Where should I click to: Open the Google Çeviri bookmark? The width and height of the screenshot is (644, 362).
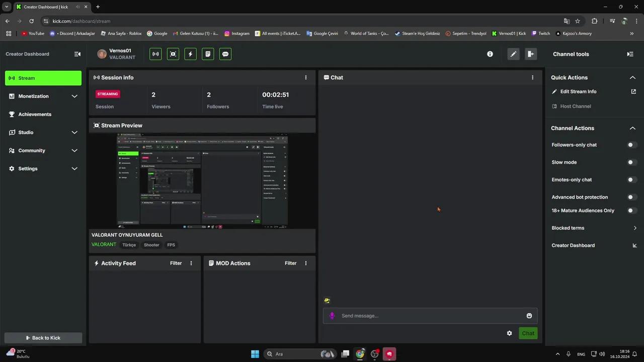click(x=322, y=34)
